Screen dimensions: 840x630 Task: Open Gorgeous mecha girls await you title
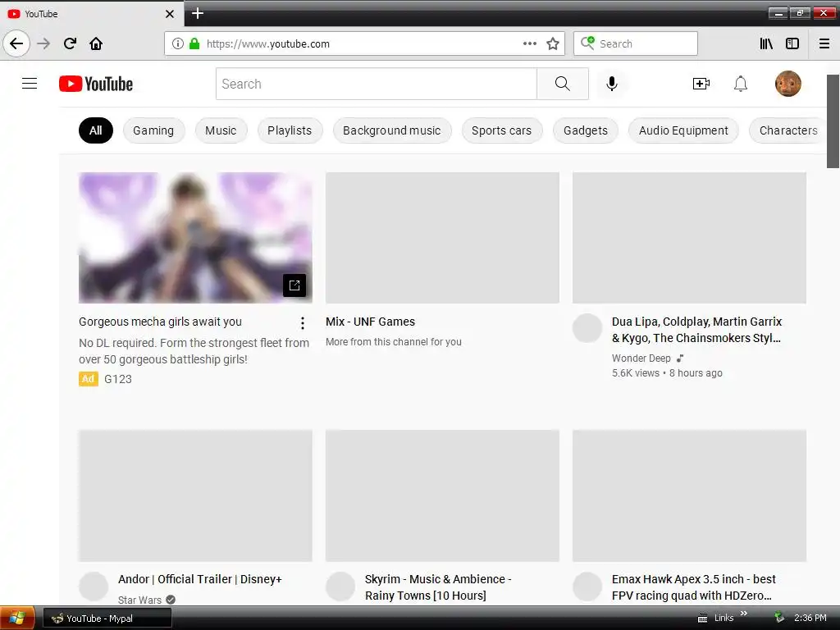point(160,322)
